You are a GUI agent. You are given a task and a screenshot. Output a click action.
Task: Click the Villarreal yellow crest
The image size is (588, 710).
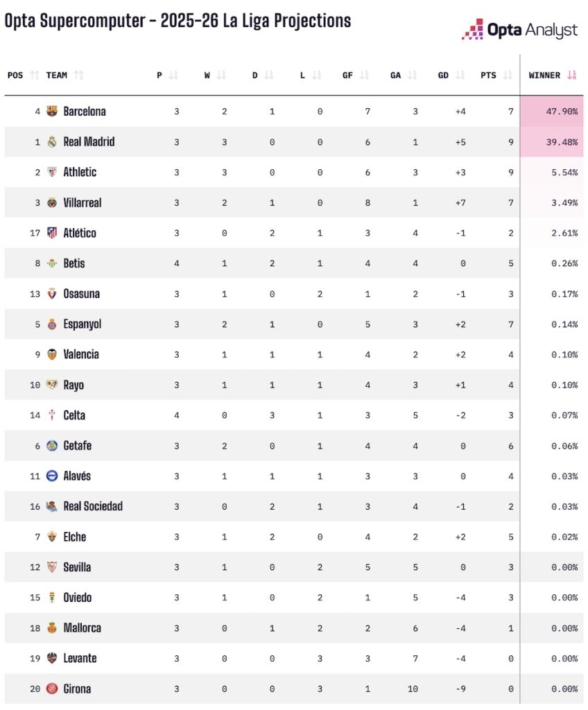(x=52, y=202)
